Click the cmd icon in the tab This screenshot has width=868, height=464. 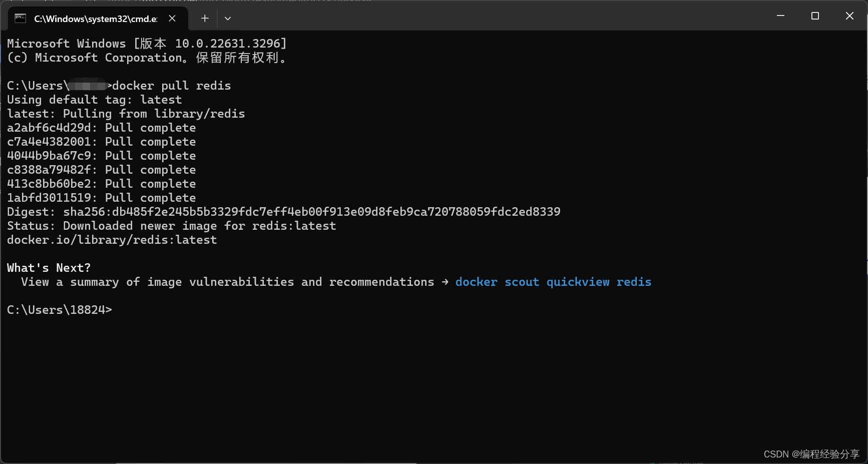coord(21,19)
